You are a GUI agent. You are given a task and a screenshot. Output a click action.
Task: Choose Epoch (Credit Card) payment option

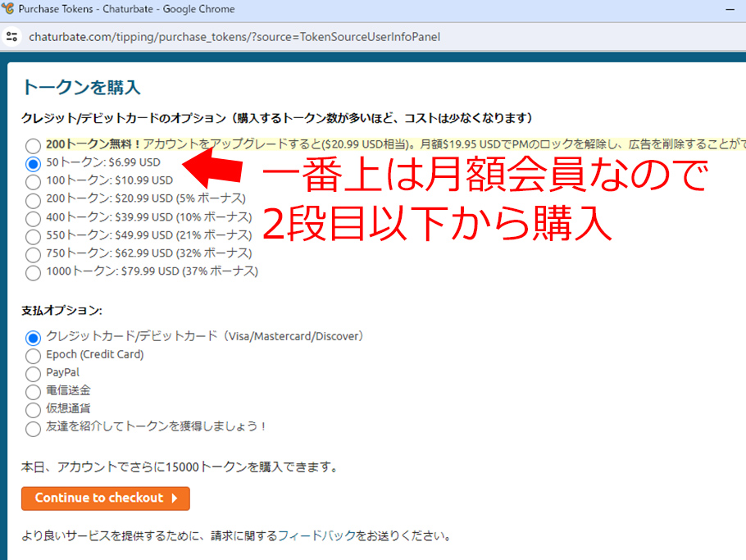(x=33, y=355)
